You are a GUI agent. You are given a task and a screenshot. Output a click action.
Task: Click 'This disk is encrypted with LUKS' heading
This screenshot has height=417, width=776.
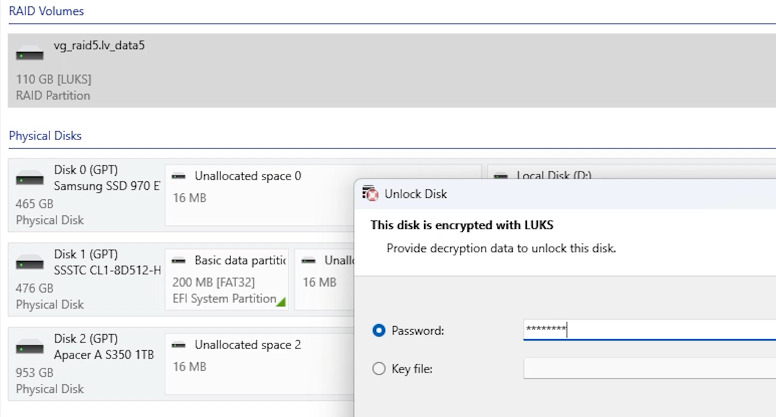tap(462, 225)
